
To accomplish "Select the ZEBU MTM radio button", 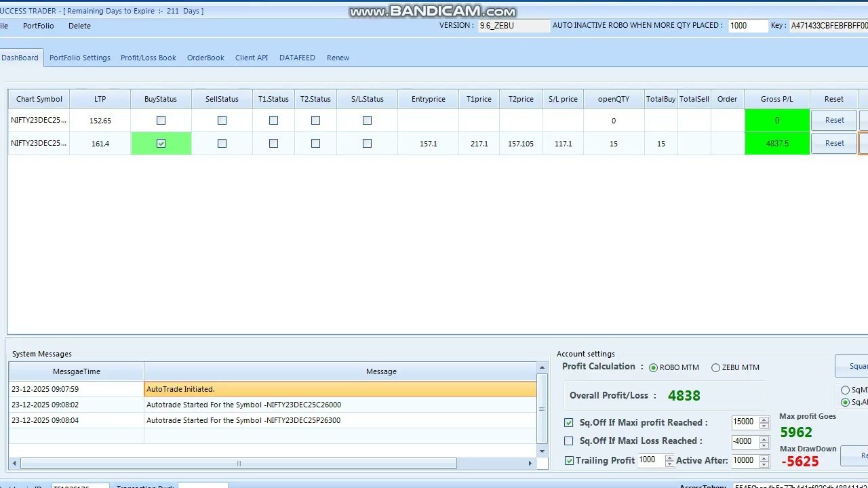I will [716, 367].
